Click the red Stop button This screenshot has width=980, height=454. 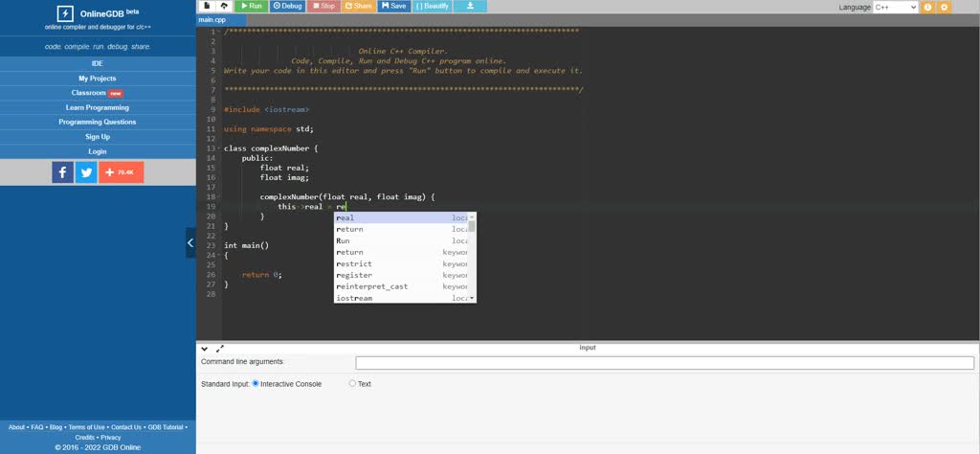pos(323,6)
